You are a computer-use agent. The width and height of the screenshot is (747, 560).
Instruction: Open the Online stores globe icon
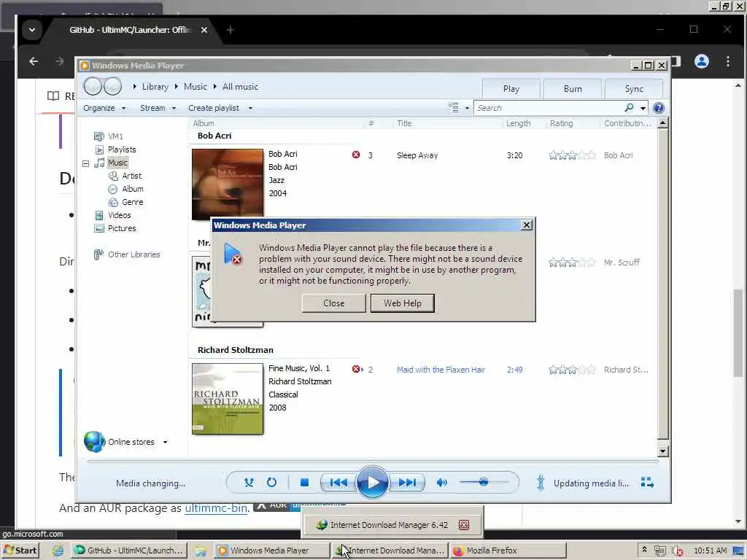pyautogui.click(x=94, y=441)
